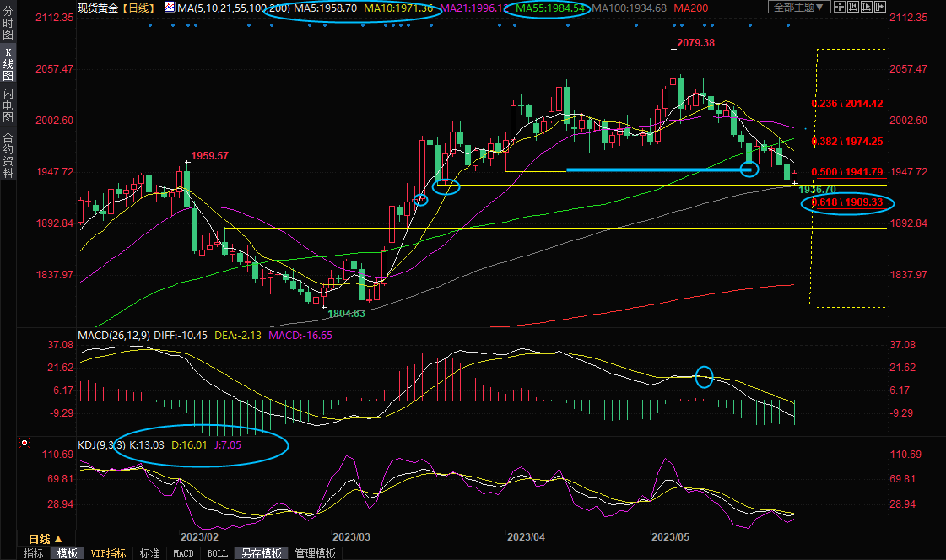Expand the 全部主题 dropdown
The height and width of the screenshot is (560, 946).
click(797, 8)
